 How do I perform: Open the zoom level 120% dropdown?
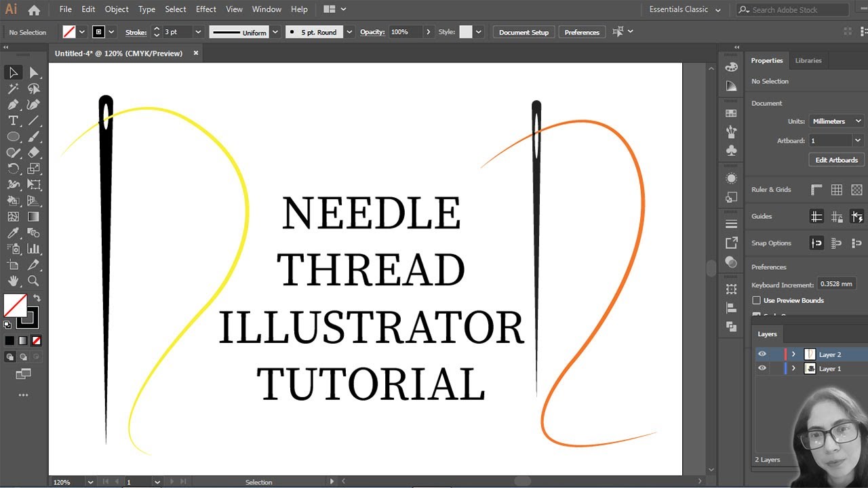pyautogui.click(x=90, y=482)
